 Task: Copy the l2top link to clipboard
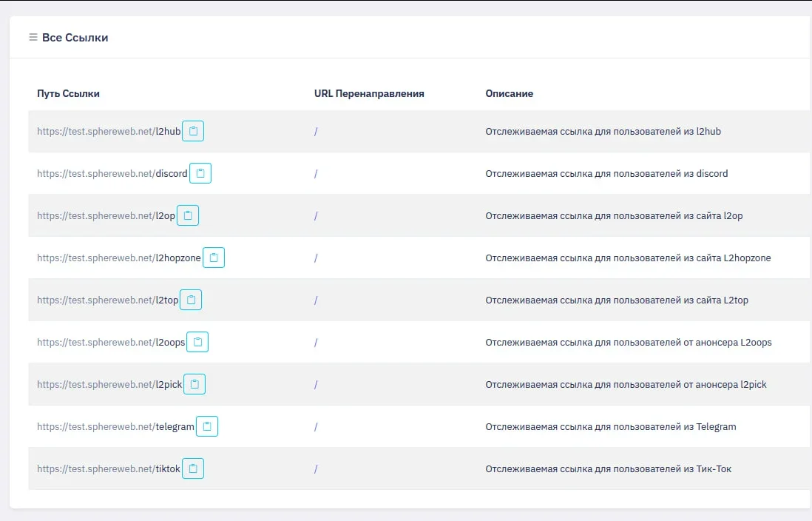[191, 300]
